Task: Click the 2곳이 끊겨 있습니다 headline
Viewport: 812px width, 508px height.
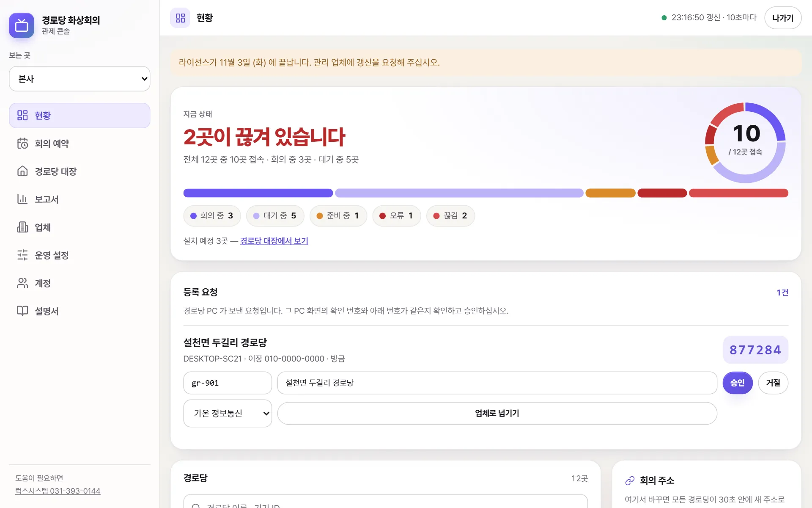Action: coord(264,137)
